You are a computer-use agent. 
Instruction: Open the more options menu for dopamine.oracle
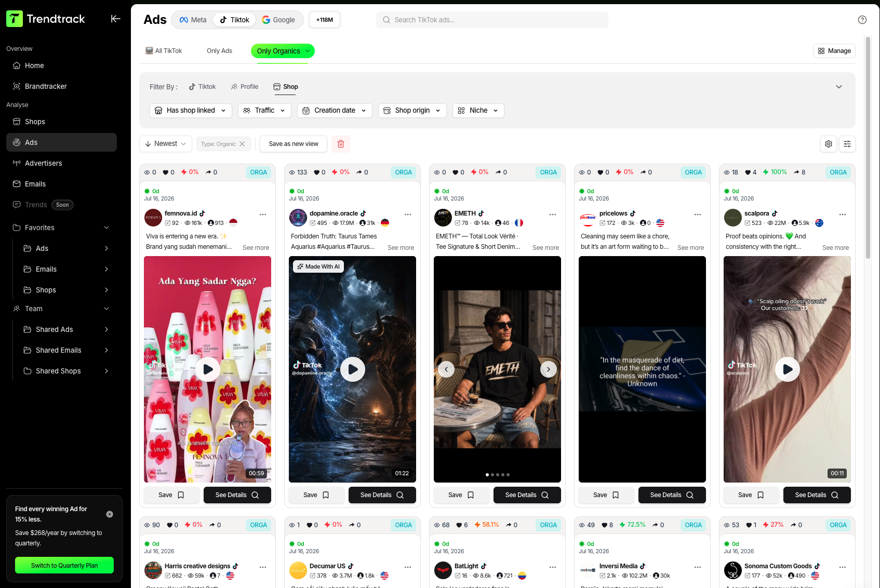click(408, 215)
